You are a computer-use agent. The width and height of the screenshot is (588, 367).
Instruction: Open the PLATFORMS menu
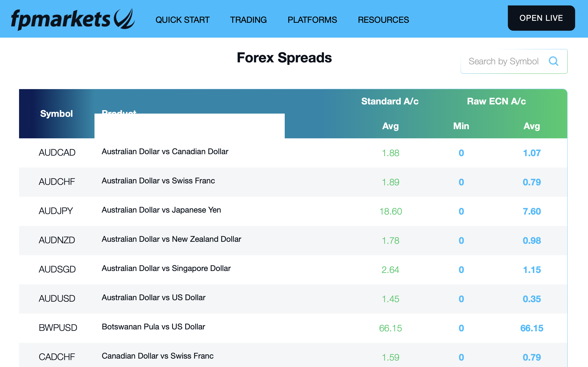coord(312,20)
